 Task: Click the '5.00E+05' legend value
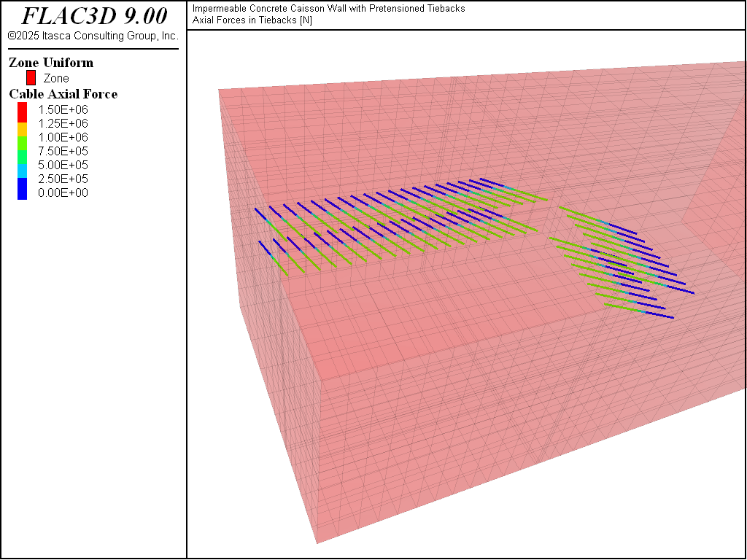tap(63, 165)
